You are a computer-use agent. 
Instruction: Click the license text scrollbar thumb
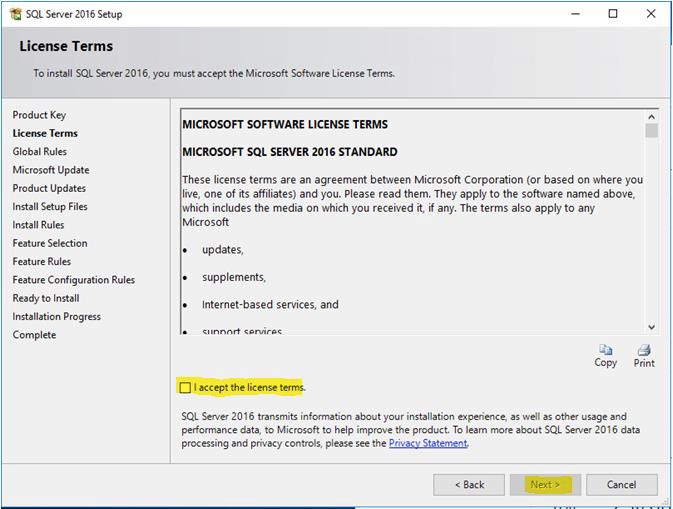click(x=651, y=131)
